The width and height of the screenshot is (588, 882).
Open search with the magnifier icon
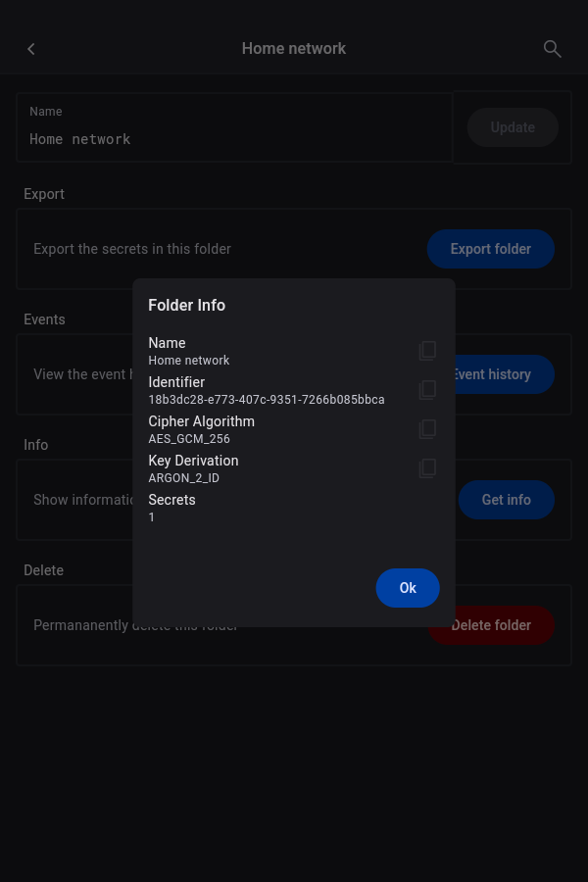(552, 49)
